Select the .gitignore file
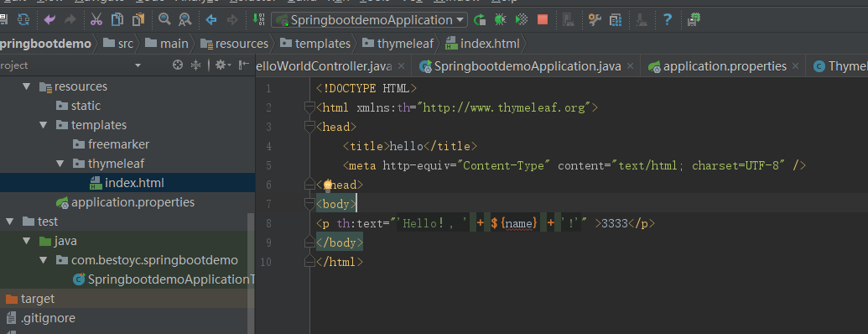868x334 pixels. click(40, 319)
